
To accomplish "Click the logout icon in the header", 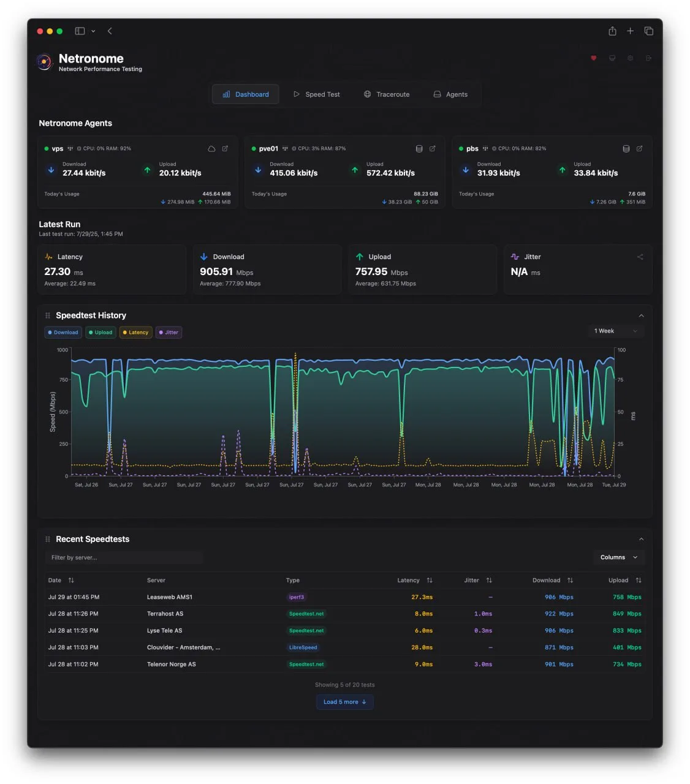I will tap(648, 58).
